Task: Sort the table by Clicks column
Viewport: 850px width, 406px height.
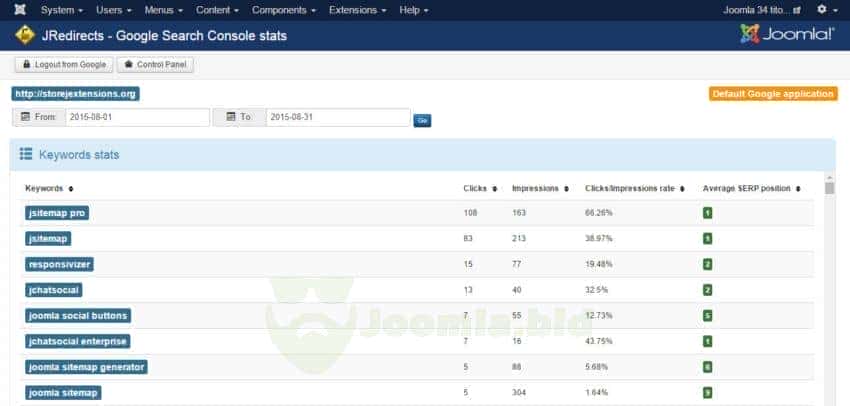Action: [x=480, y=189]
